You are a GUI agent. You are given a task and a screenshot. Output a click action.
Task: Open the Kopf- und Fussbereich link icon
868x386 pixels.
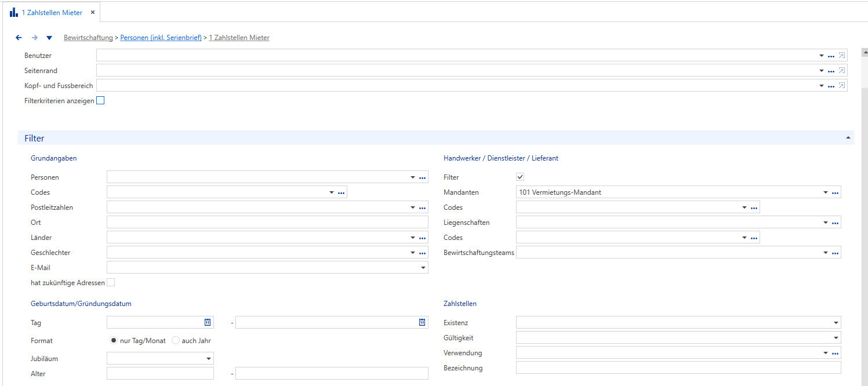coord(842,86)
